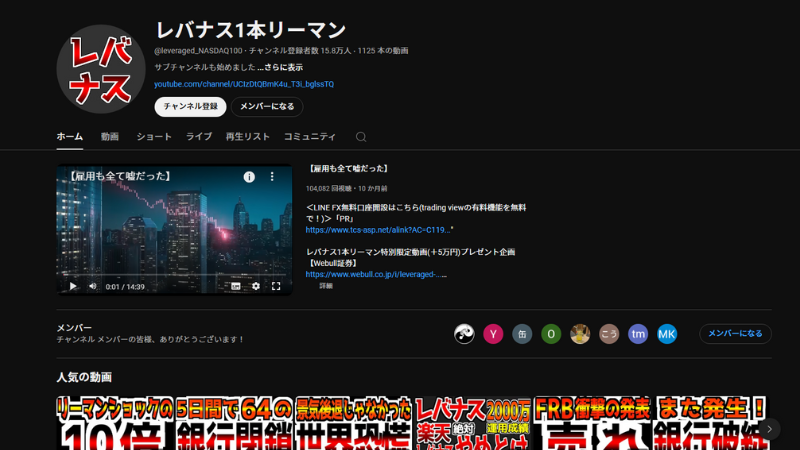Click the yin-yang member avatar
This screenshot has width=800, height=450.
[x=464, y=334]
